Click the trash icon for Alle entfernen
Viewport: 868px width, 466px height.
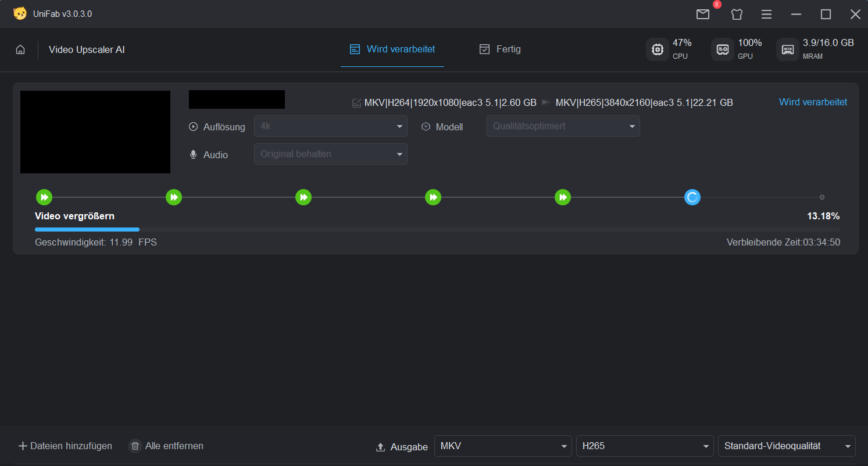[135, 446]
